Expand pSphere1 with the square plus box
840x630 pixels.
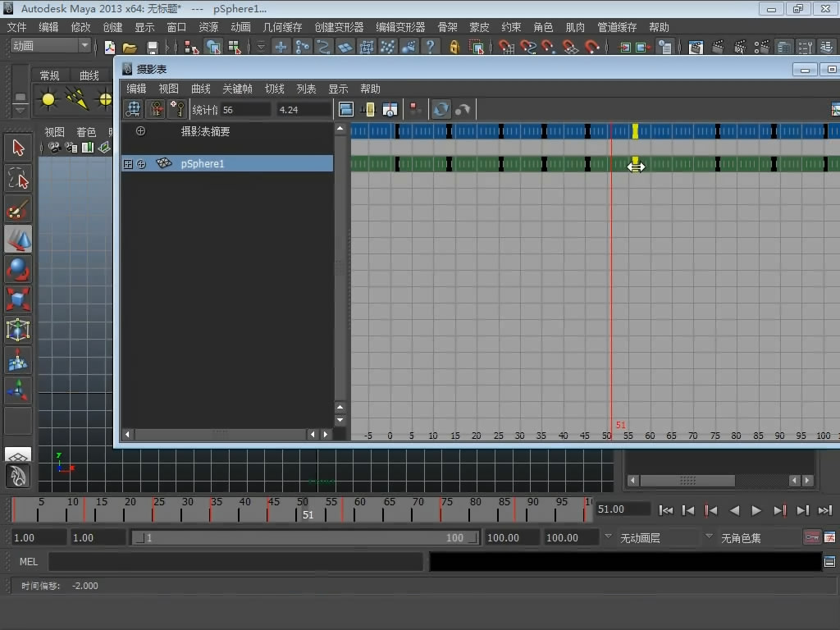(128, 164)
